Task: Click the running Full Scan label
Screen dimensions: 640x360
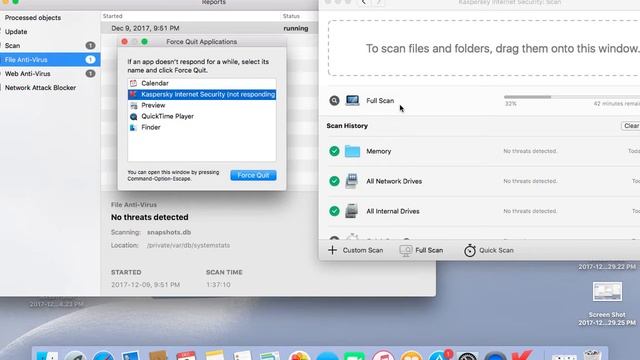Action: (x=380, y=100)
